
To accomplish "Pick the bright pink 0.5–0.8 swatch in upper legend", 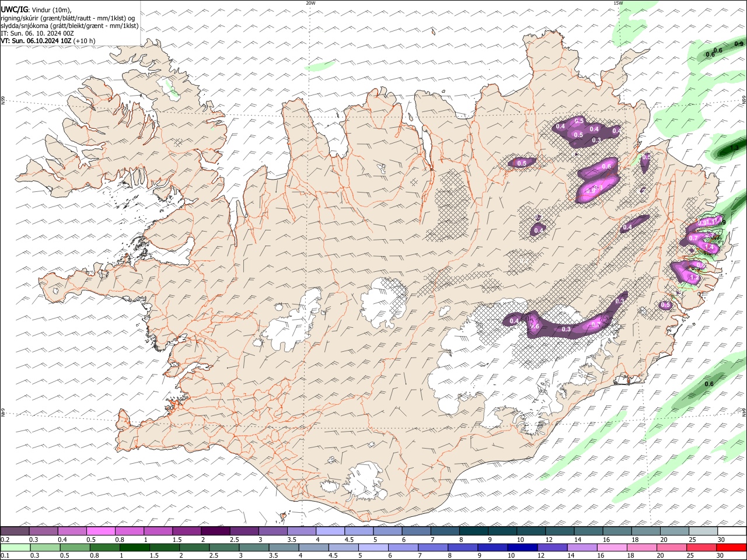I will (101, 531).
